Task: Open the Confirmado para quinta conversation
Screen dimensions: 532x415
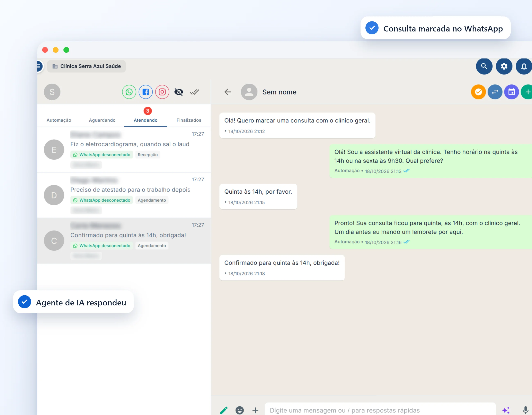Action: click(x=124, y=240)
